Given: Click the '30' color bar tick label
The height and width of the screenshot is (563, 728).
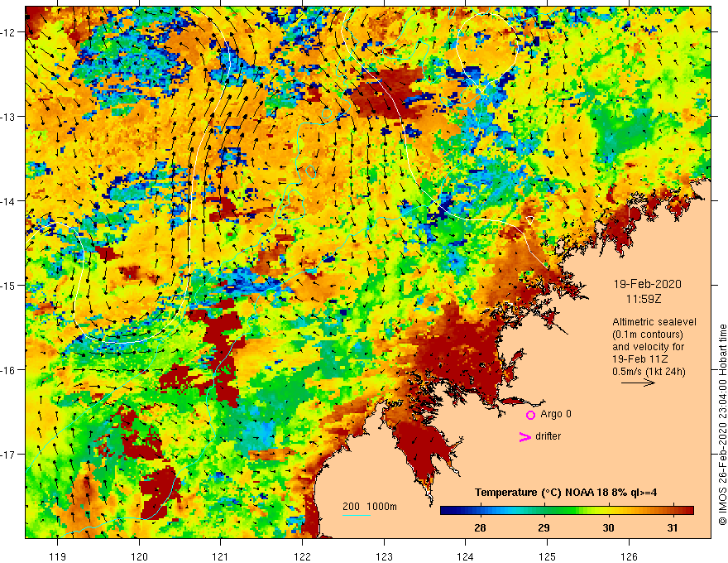Looking at the screenshot, I should point(608,527).
